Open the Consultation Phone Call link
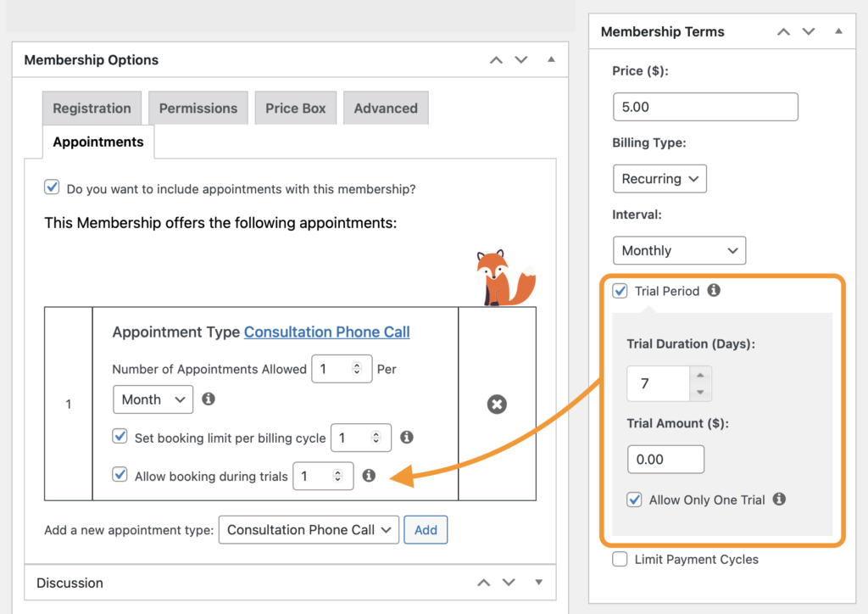 click(326, 332)
